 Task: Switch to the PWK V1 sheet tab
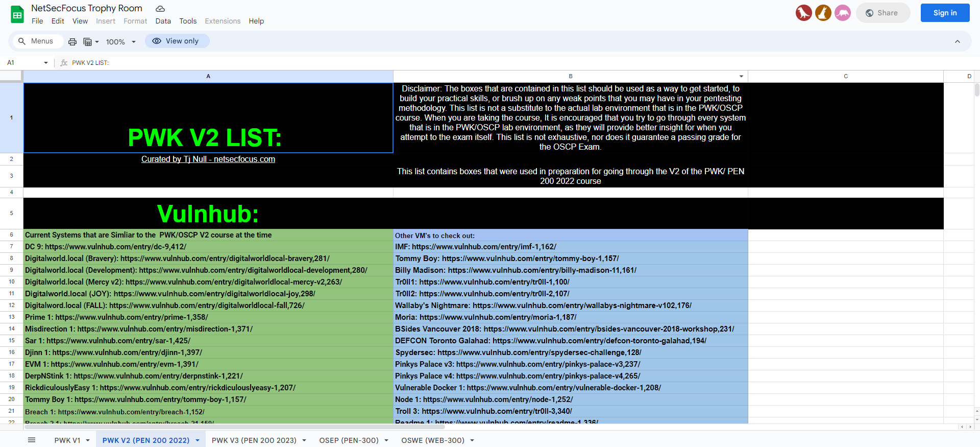67,440
